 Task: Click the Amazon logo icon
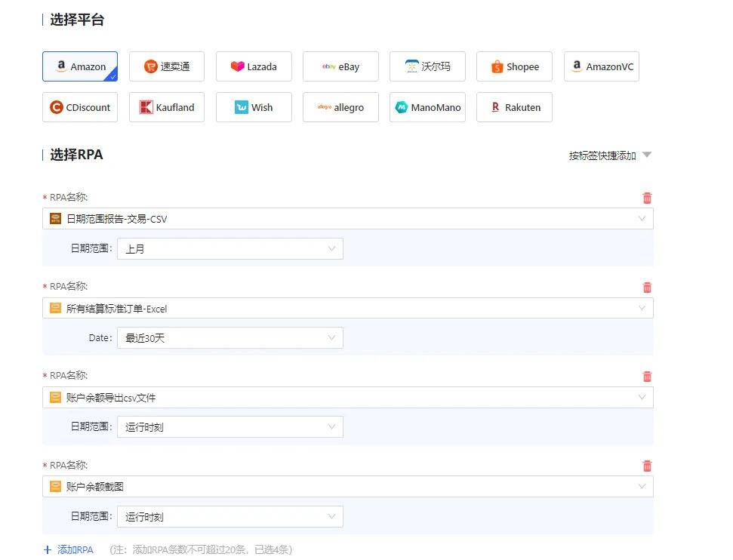click(x=61, y=66)
